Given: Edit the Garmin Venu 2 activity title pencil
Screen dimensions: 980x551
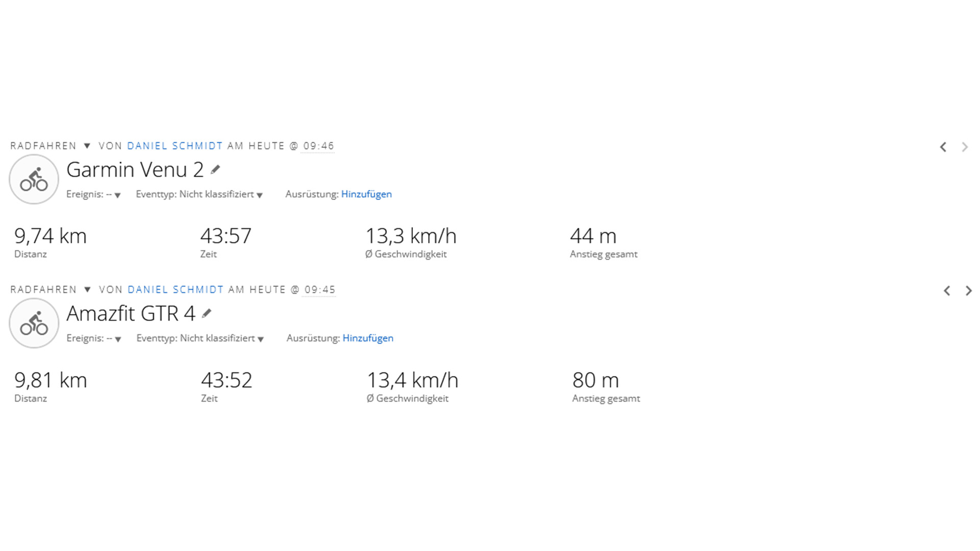Looking at the screenshot, I should [215, 170].
